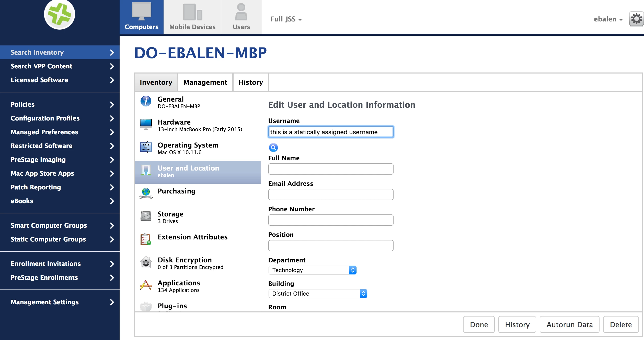644x340 pixels.
Task: Click the Storage drive icon
Action: (146, 216)
